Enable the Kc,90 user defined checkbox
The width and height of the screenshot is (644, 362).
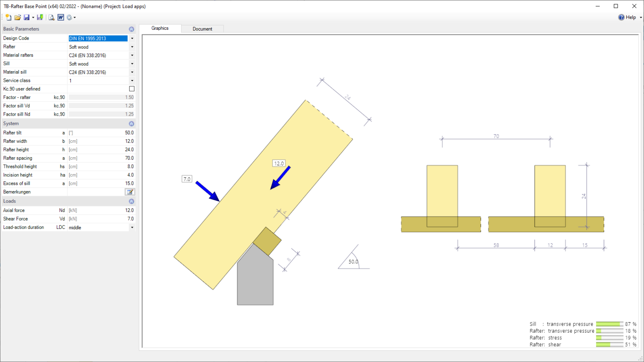[132, 88]
